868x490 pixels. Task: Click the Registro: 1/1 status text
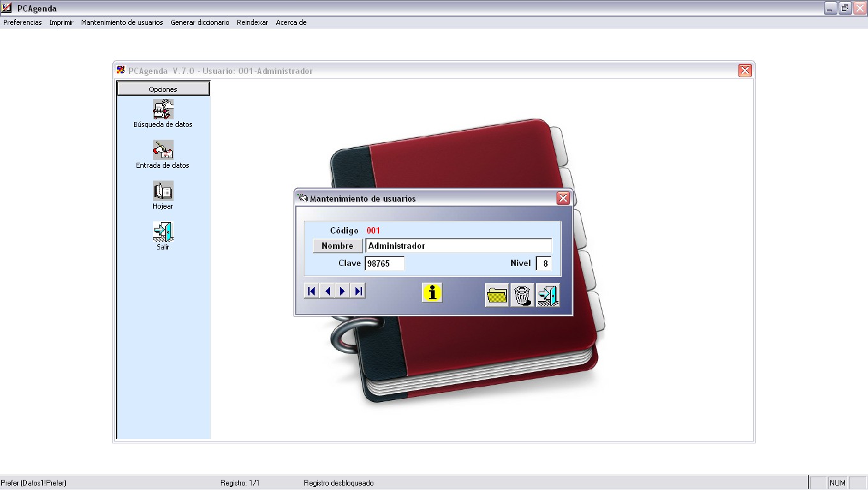tap(240, 483)
